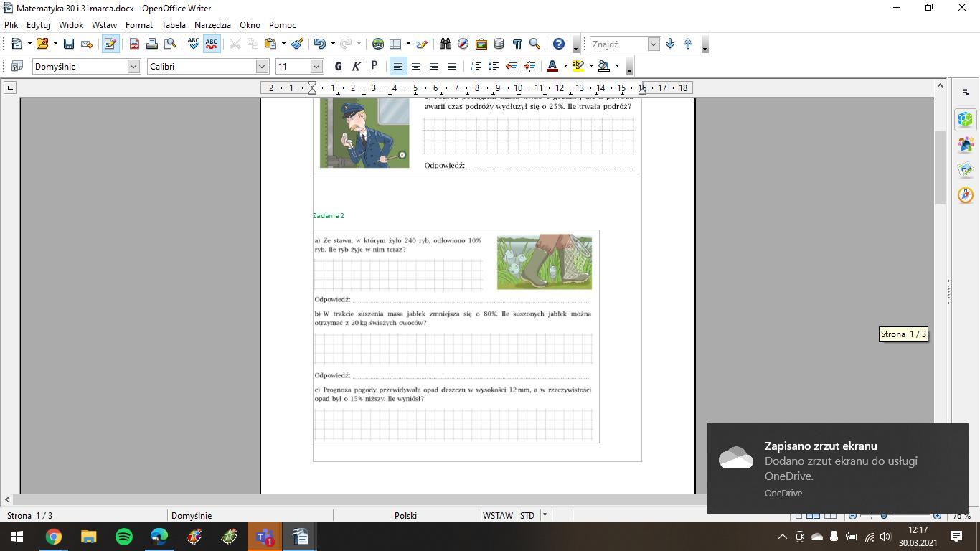
Task: Toggle bulleted list
Action: 494,66
